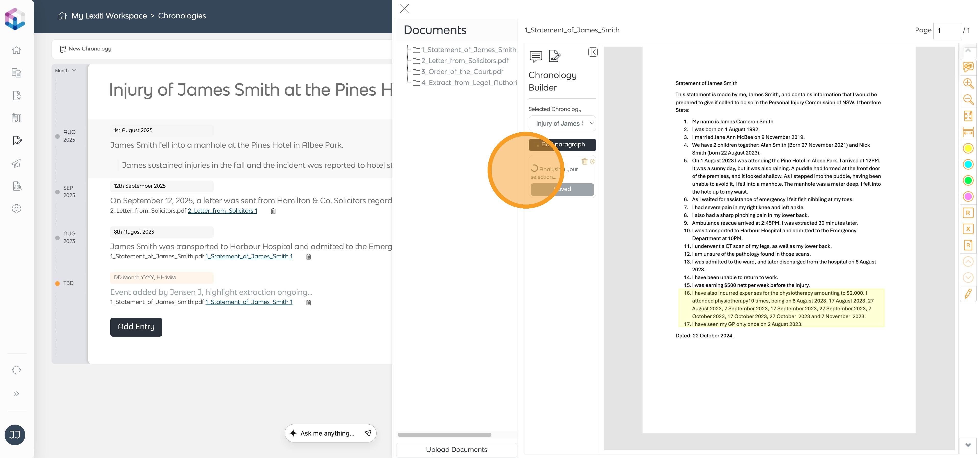Delete the 8th August 2023 entry source
The image size is (980, 458).
point(309,257)
